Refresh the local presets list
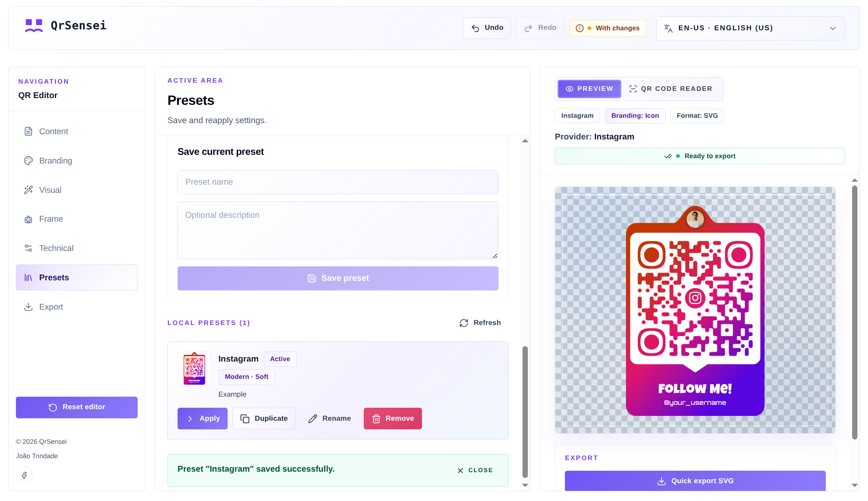 point(480,323)
